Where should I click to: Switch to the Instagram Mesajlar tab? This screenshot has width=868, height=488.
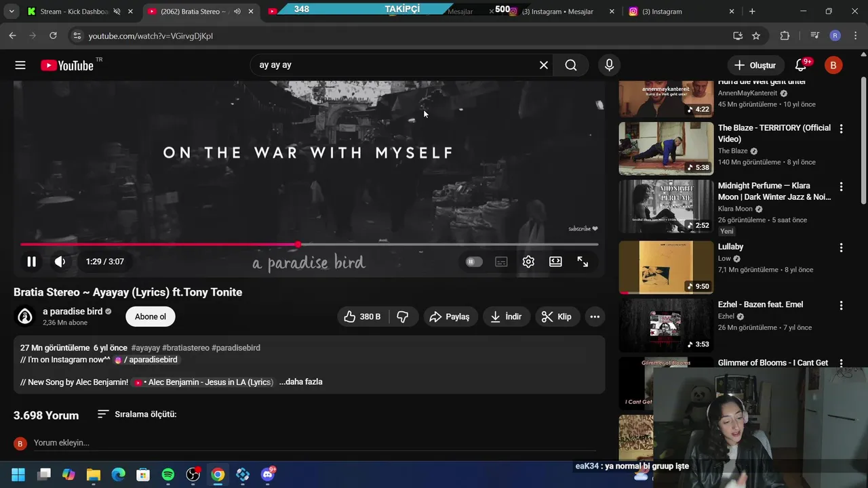coord(557,12)
